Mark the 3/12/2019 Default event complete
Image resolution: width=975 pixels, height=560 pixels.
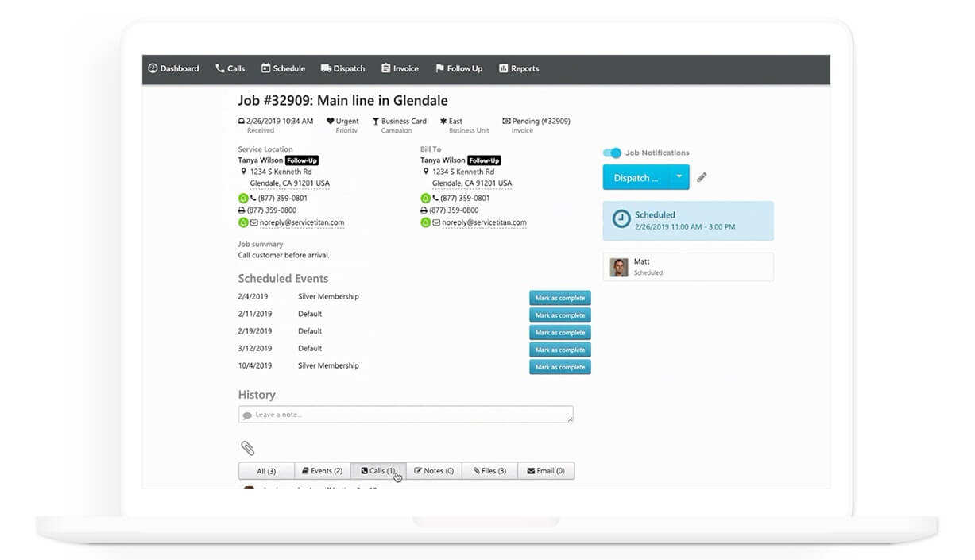(x=560, y=350)
